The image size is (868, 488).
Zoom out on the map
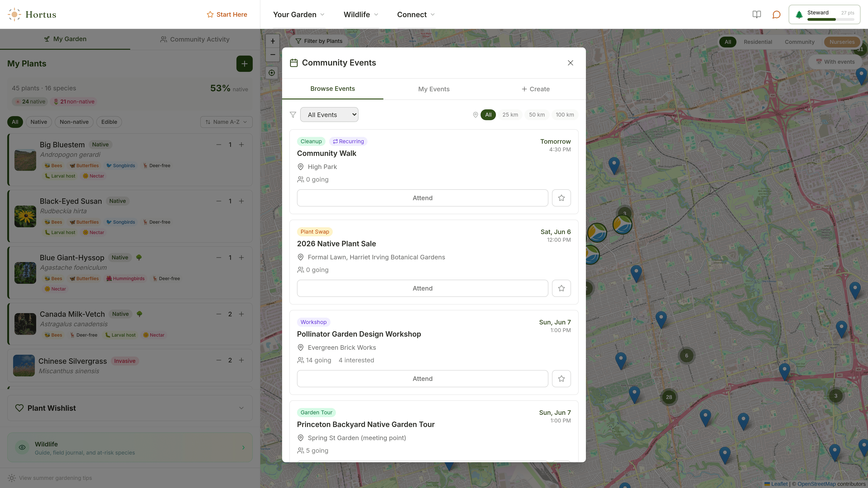click(273, 54)
